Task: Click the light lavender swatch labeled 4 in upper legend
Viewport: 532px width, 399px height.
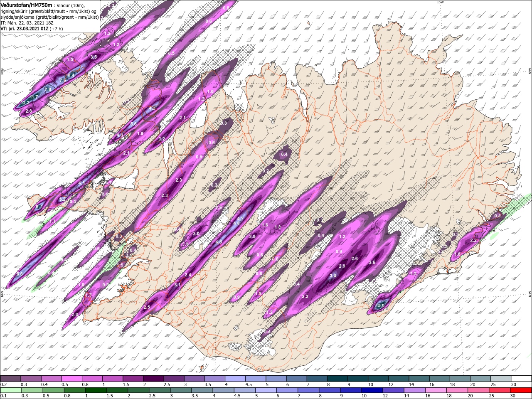Action: pyautogui.click(x=234, y=379)
